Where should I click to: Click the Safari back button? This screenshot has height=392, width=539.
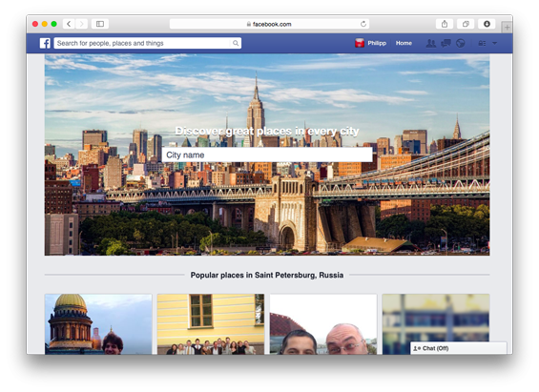click(69, 24)
